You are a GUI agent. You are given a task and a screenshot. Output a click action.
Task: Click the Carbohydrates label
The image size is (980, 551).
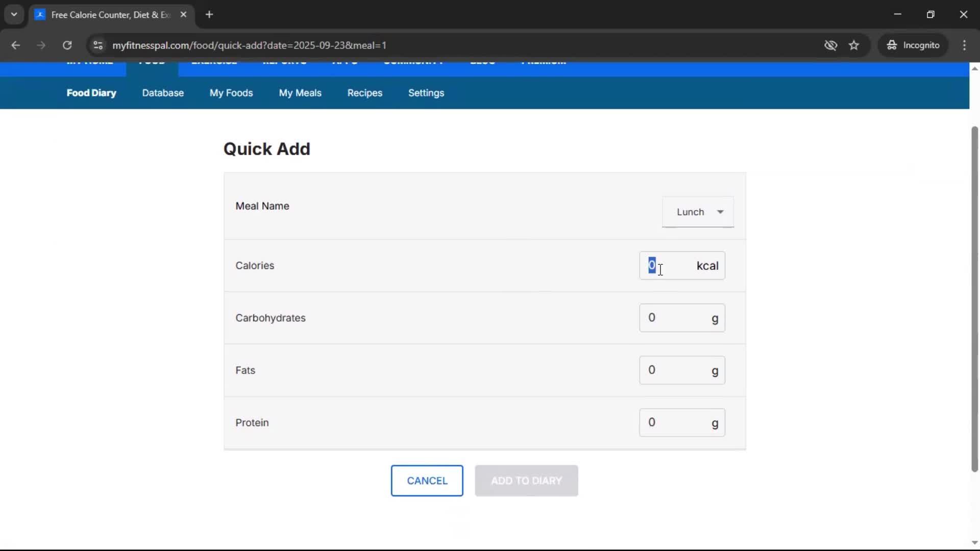[271, 318]
